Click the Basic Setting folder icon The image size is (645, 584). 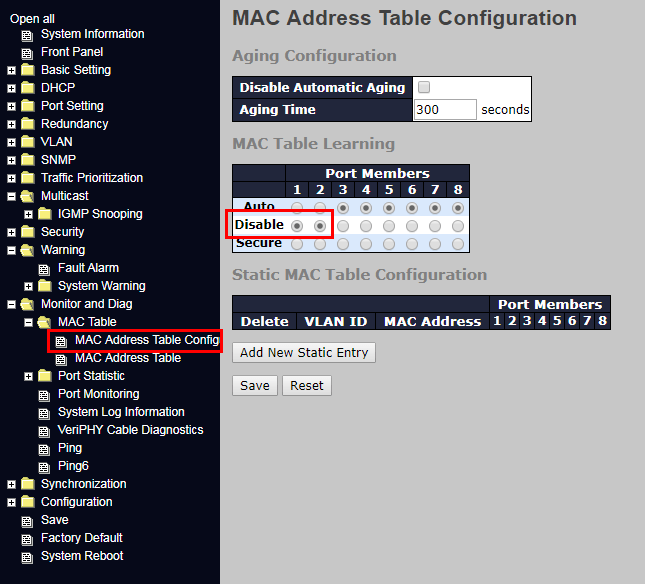tap(28, 70)
